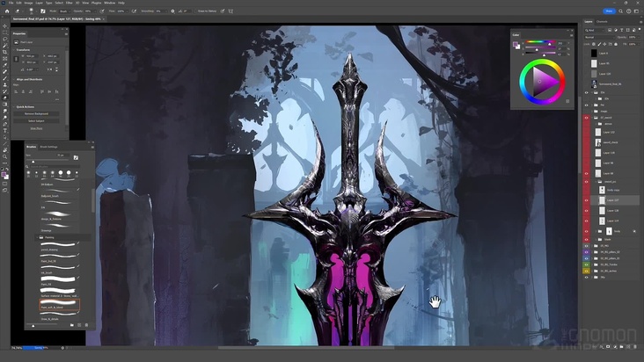Open the Brushes panel options menu
The width and height of the screenshot is (644, 362).
[92, 147]
